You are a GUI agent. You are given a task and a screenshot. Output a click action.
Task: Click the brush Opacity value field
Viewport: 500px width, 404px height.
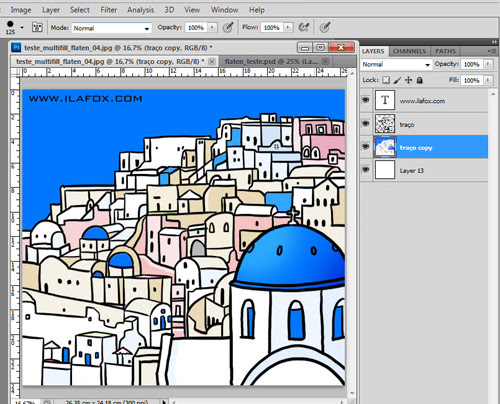click(196, 28)
